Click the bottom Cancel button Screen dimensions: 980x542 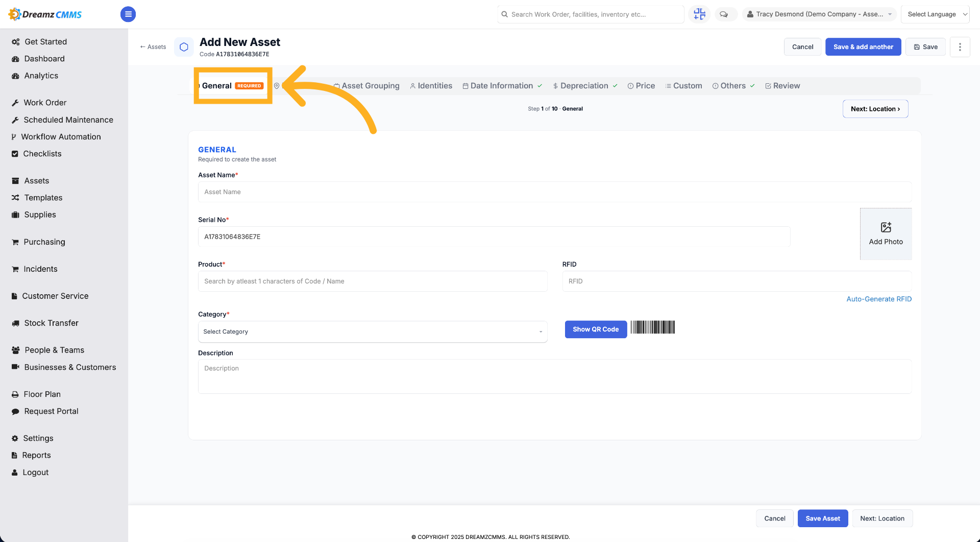click(775, 519)
